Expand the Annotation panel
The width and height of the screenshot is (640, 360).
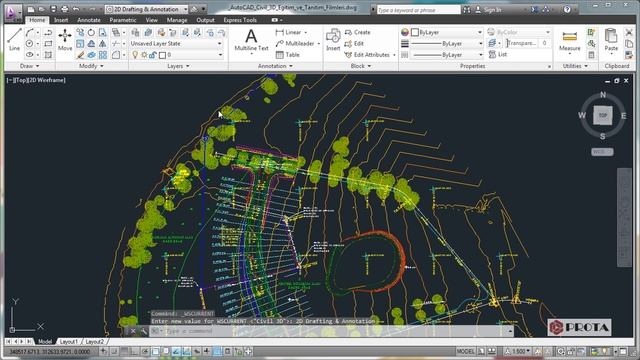pos(276,66)
